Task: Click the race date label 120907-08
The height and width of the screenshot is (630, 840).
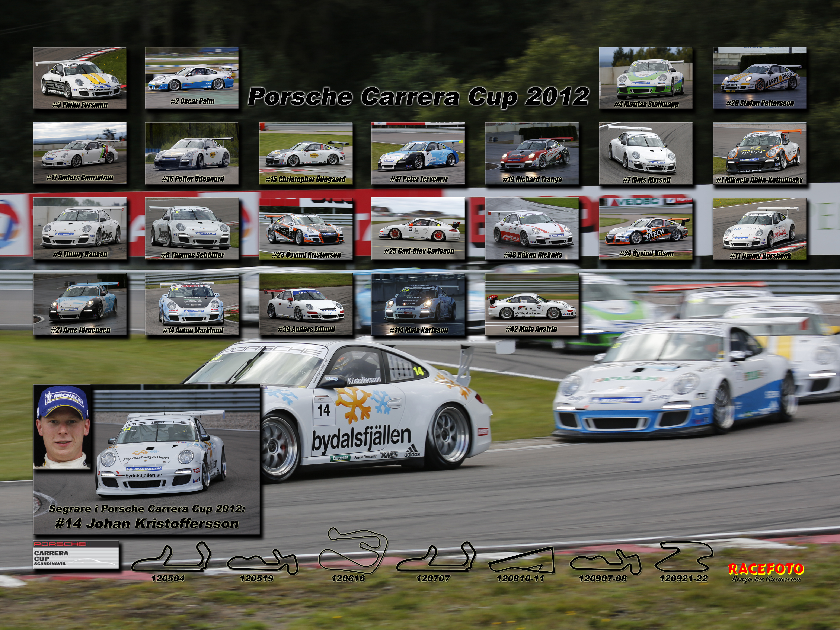Action: [x=603, y=578]
